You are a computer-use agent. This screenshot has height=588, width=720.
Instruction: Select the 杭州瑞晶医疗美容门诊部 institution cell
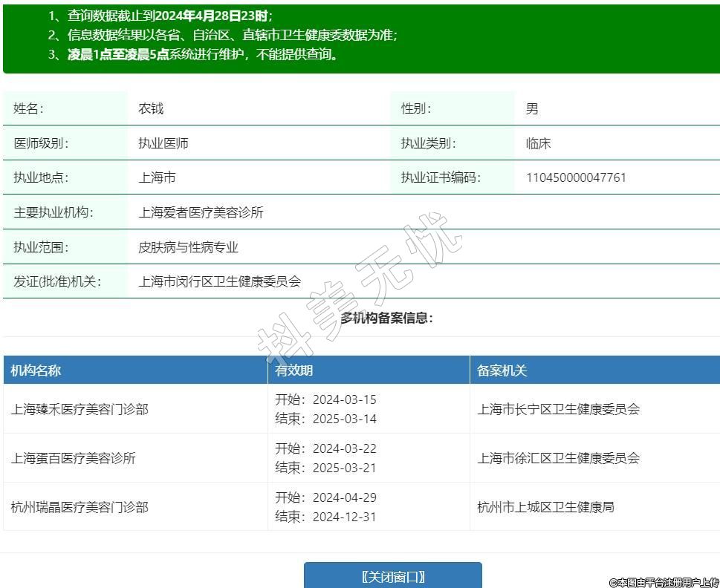tap(80, 507)
